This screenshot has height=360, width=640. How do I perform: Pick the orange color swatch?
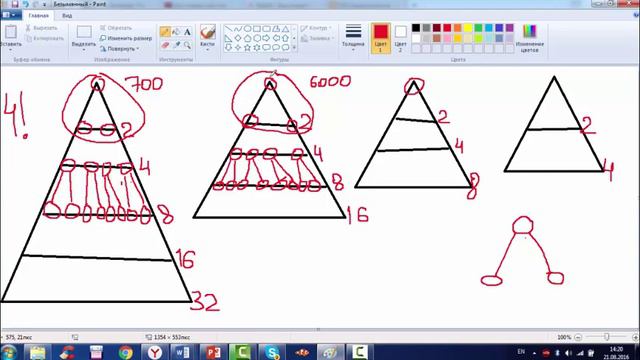[458, 28]
